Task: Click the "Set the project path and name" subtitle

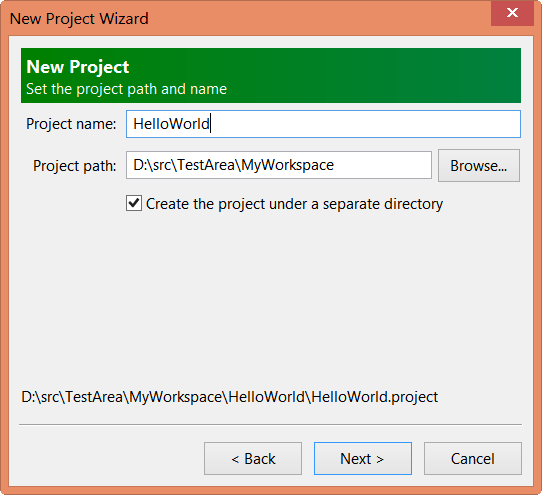Action: [127, 89]
